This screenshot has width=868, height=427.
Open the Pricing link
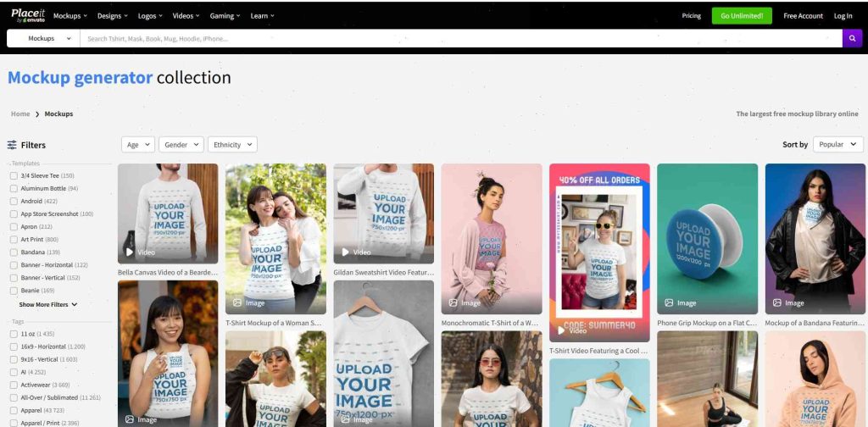(692, 15)
